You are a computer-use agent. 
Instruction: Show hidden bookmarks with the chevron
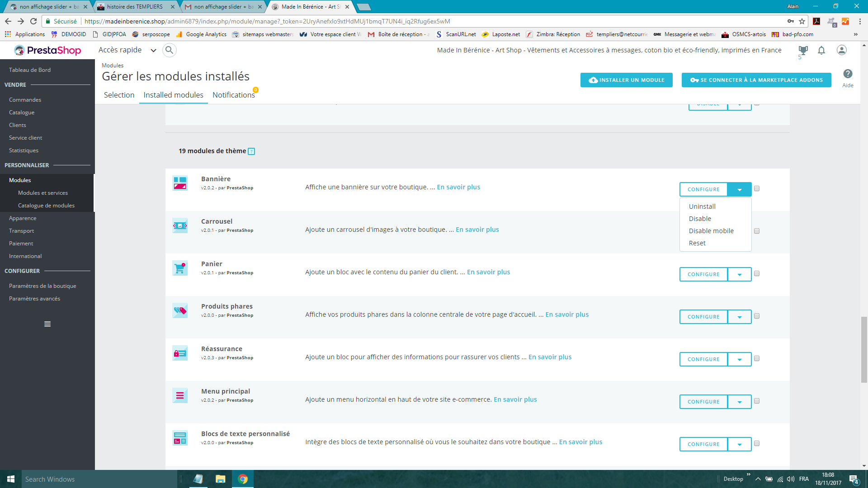[x=855, y=34]
